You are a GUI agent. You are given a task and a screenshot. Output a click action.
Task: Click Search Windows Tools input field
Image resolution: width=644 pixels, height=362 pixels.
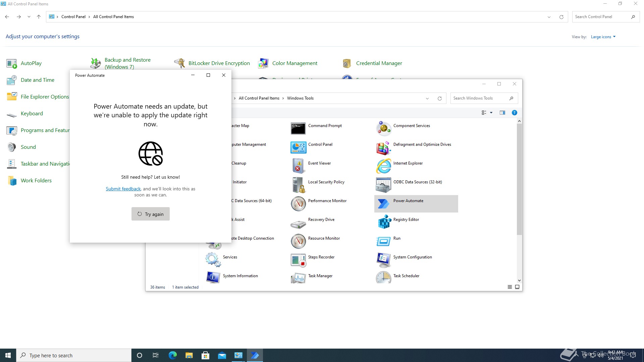(x=480, y=98)
